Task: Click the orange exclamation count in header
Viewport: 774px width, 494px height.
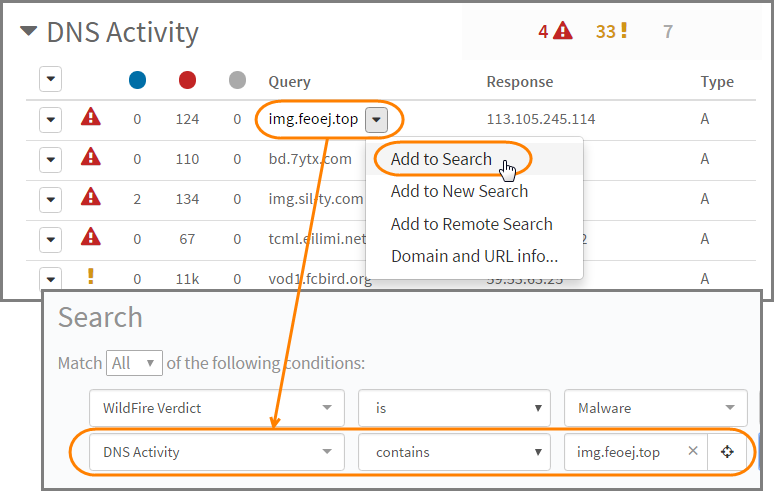Action: coord(612,31)
